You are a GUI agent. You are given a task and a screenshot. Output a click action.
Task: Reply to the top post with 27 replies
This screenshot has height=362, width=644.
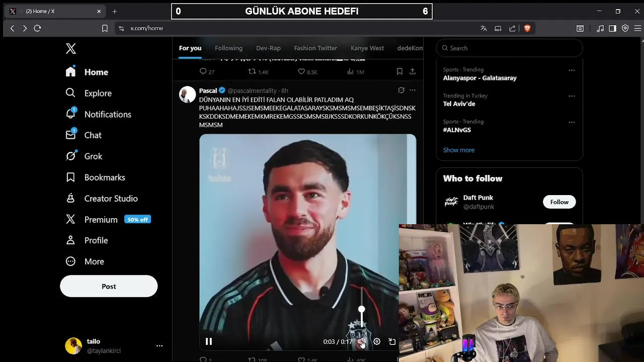(207, 72)
